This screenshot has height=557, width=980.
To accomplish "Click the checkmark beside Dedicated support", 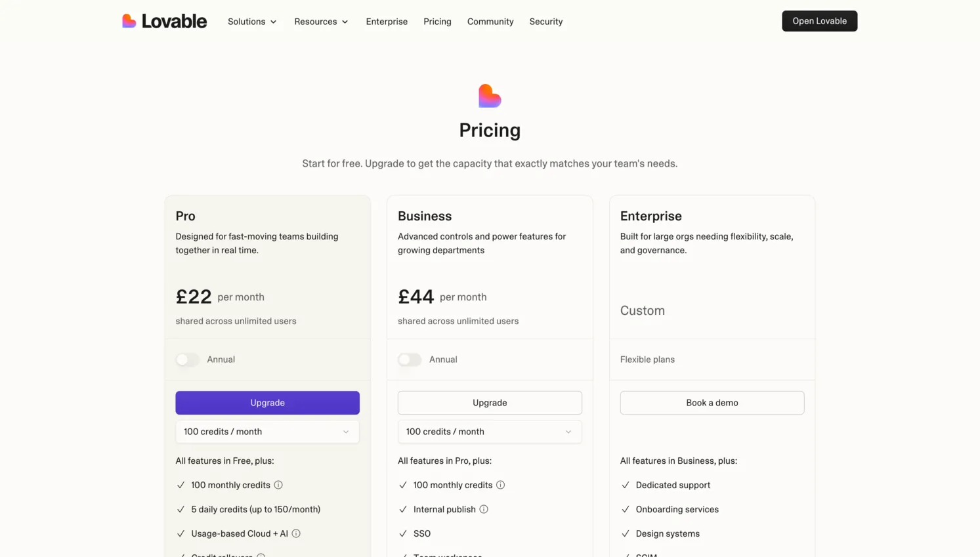I will click(x=625, y=485).
